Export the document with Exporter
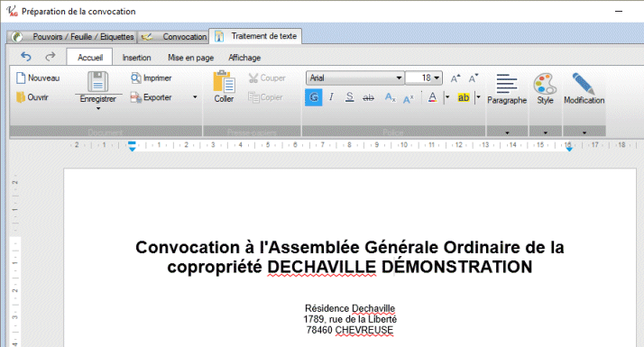This screenshot has height=347, width=644. tap(152, 97)
